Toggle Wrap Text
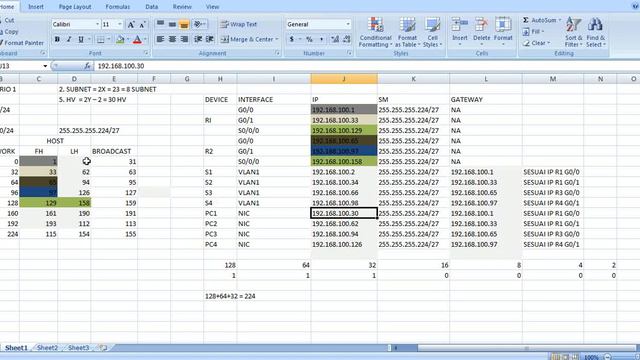The height and width of the screenshot is (360, 640). click(x=239, y=24)
